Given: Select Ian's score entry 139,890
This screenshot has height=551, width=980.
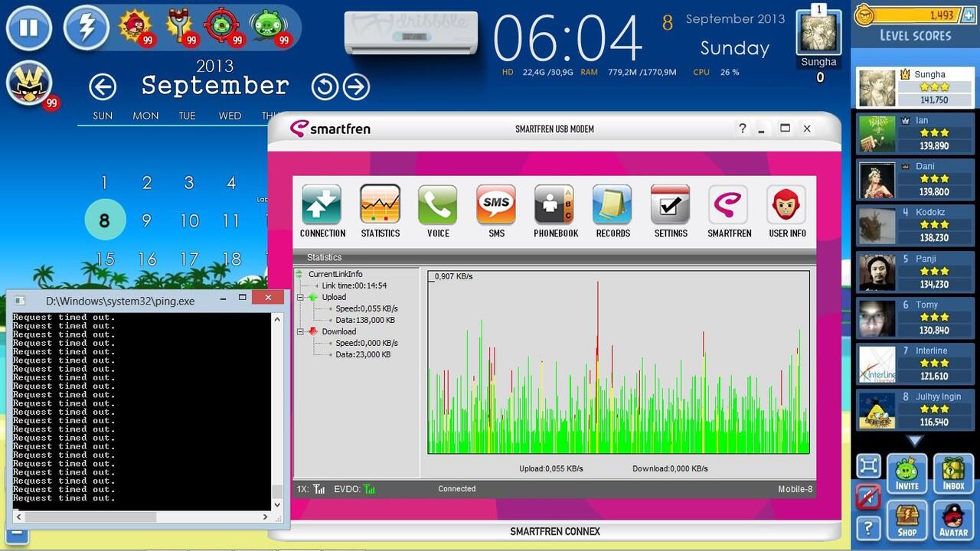Looking at the screenshot, I should tap(915, 133).
